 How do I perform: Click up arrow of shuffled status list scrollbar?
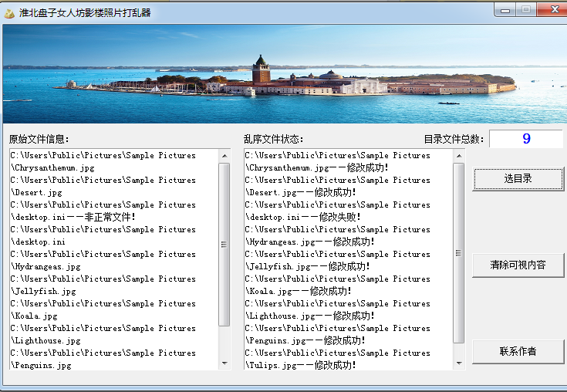click(459, 156)
